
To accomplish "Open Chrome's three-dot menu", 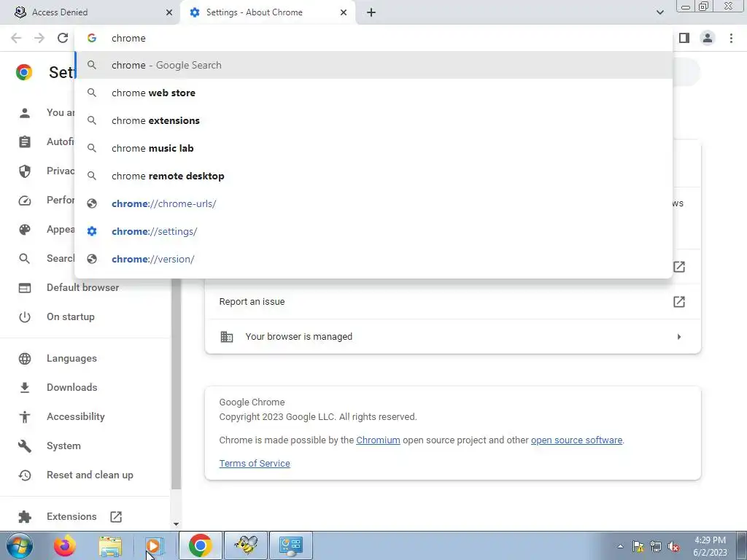I will click(x=731, y=38).
